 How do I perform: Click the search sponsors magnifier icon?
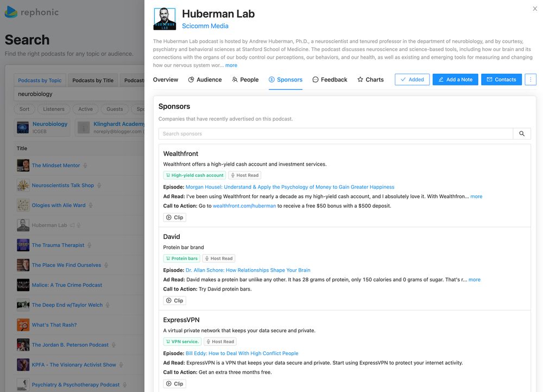click(x=521, y=134)
